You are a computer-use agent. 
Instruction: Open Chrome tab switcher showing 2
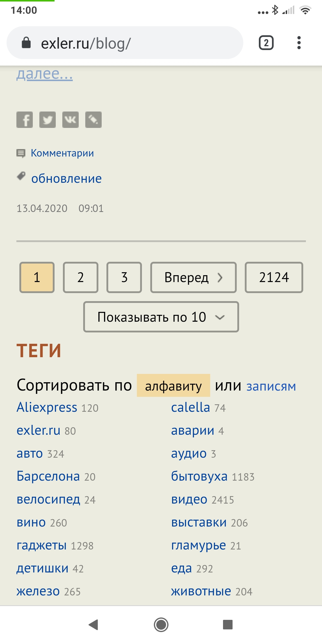(x=266, y=43)
